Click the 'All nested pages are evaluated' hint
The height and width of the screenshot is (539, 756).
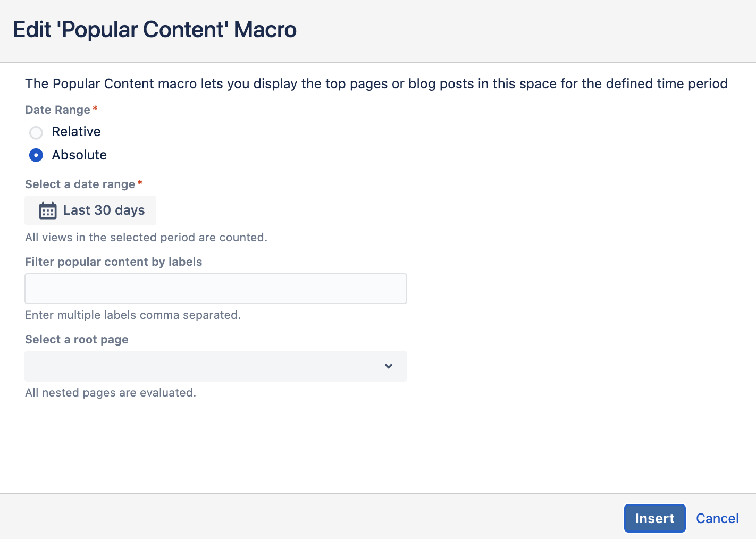[111, 393]
